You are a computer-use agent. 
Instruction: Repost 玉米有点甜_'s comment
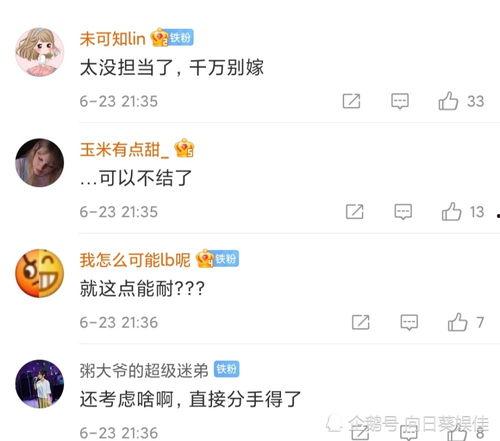[x=354, y=212]
